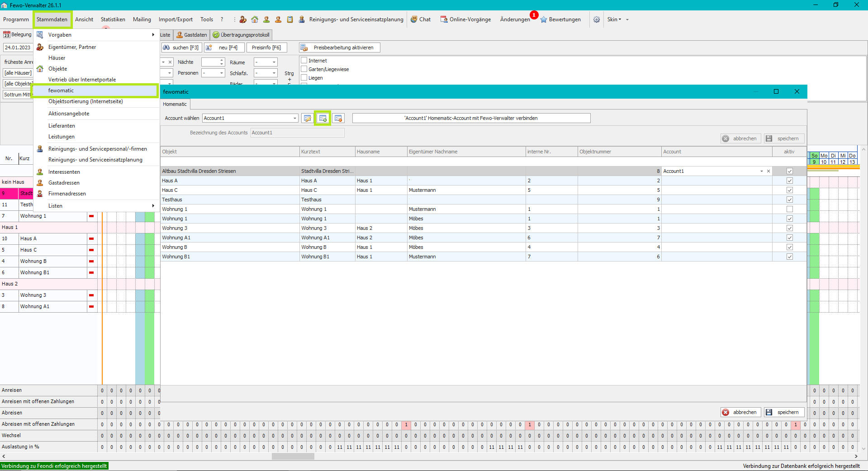Open Eigentümer, Partner menu entry
This screenshot has height=471, width=868.
point(72,47)
